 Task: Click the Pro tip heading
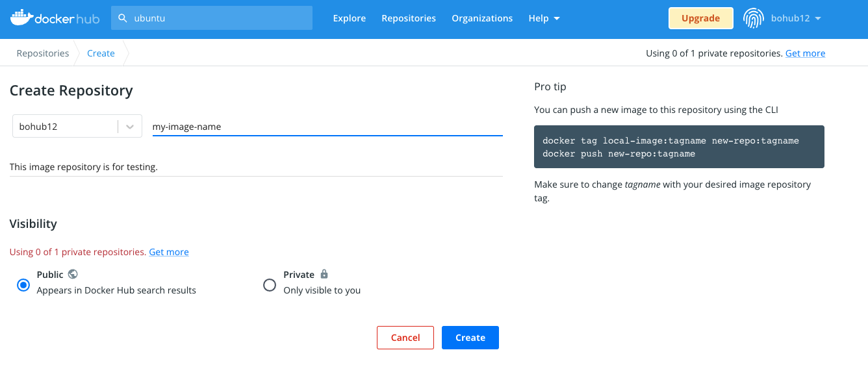550,86
